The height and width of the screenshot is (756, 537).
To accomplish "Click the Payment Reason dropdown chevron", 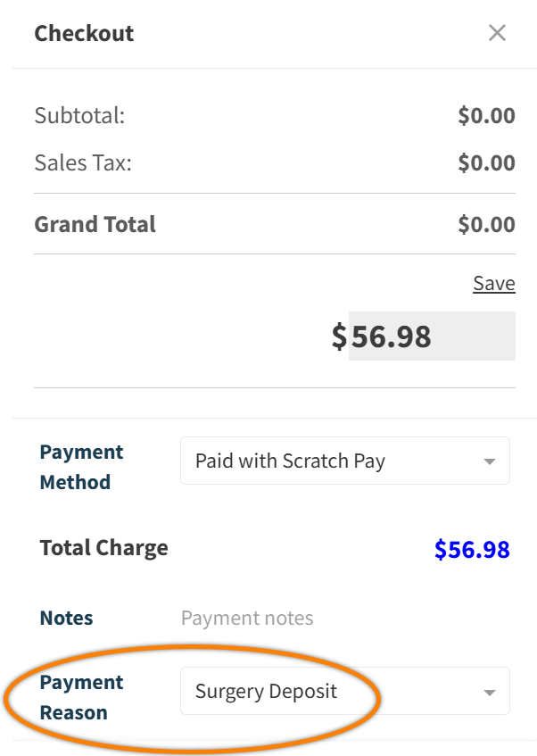I will point(489,691).
